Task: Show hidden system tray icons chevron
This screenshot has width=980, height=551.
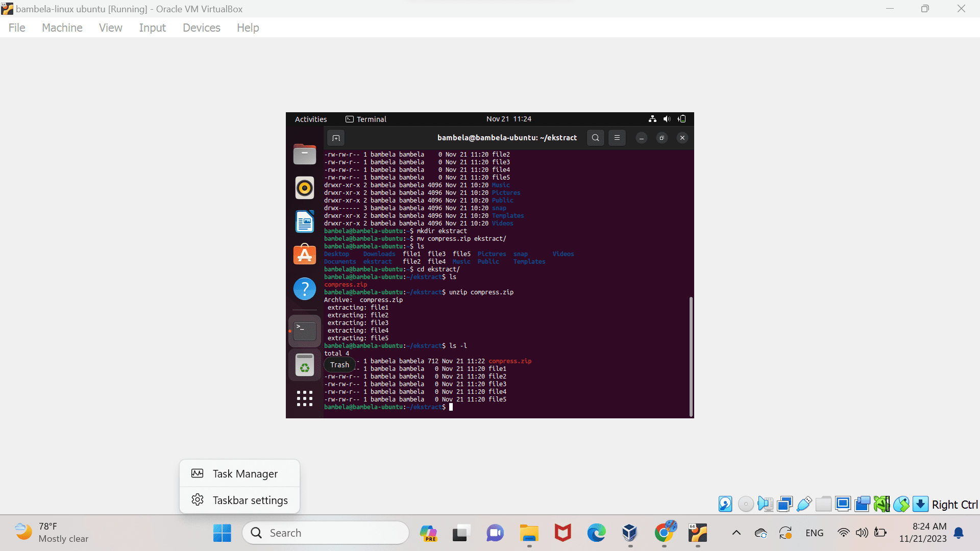Action: pos(736,533)
